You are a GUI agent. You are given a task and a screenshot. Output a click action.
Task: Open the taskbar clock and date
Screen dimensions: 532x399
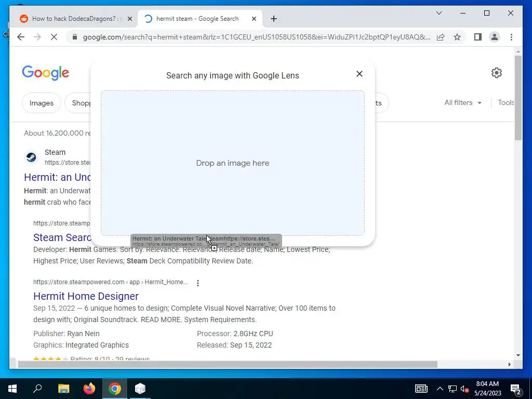pyautogui.click(x=487, y=389)
